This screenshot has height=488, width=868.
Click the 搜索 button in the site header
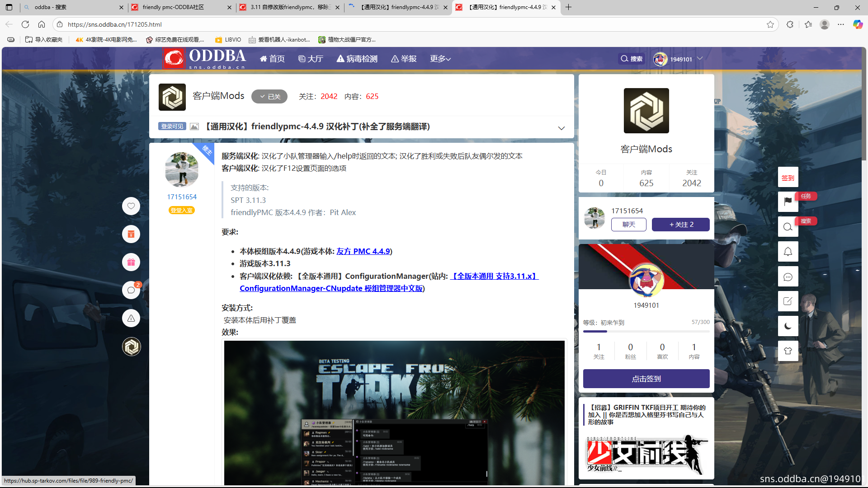point(632,59)
